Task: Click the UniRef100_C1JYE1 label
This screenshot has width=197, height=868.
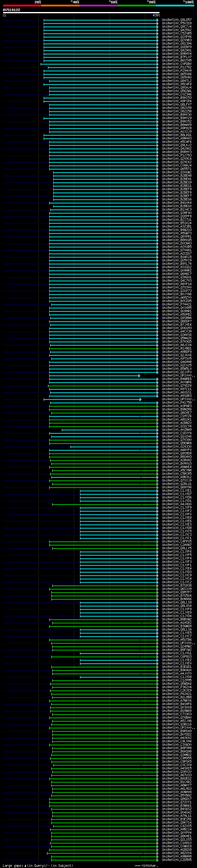Action: point(177,491)
